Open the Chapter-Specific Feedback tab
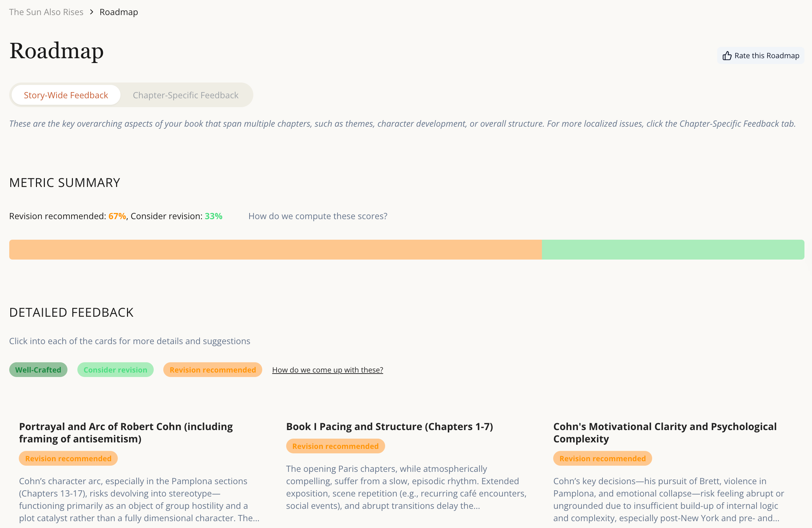 pos(186,95)
